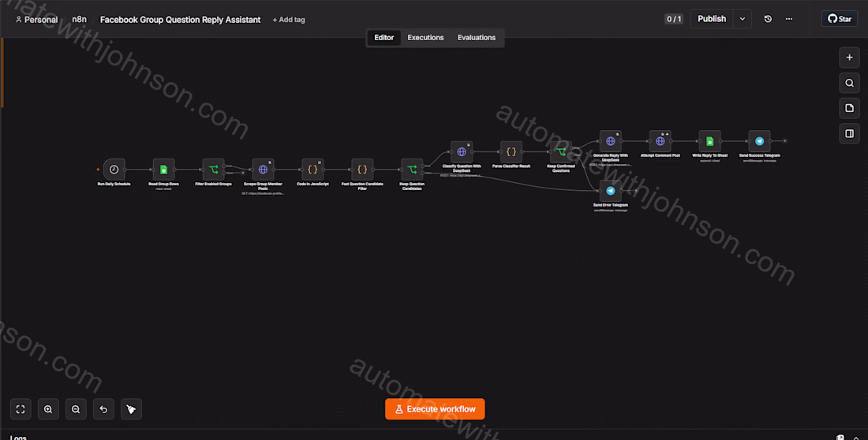Screen dimensions: 868x440
Task: Switch to the Executions tab
Action: click(x=425, y=38)
